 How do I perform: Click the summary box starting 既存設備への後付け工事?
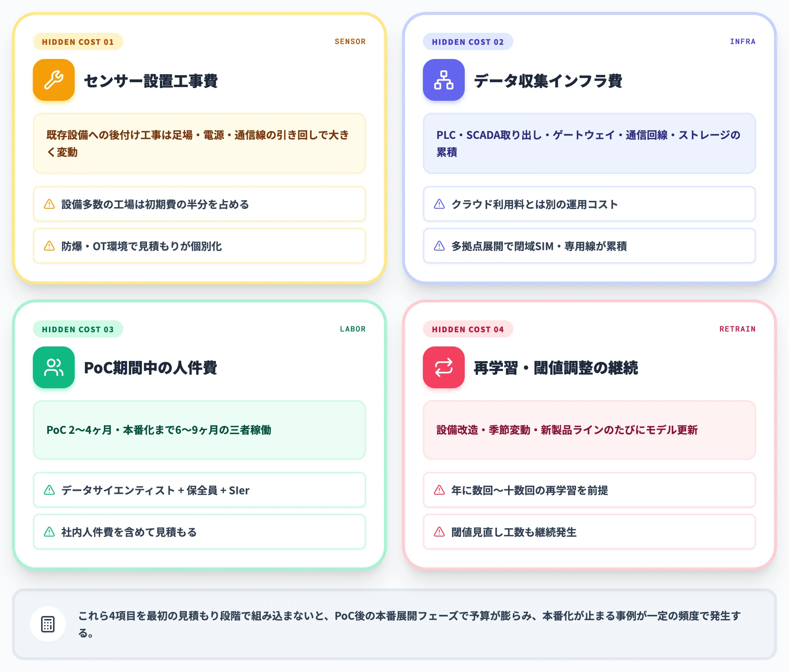click(199, 143)
